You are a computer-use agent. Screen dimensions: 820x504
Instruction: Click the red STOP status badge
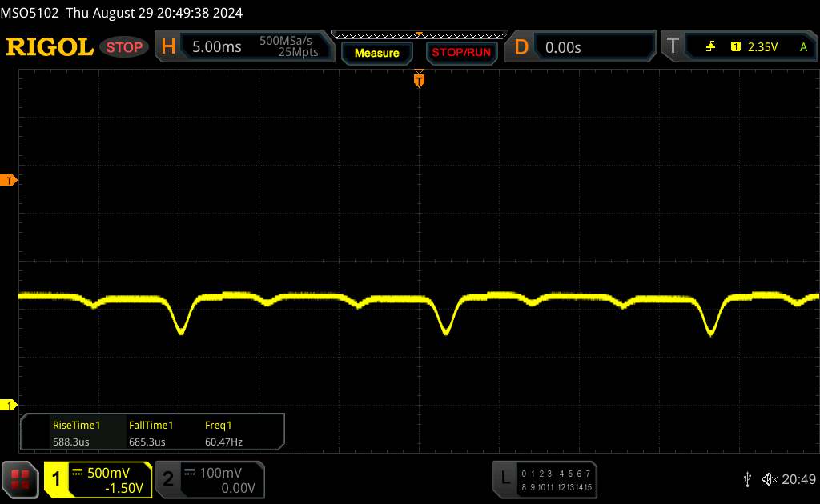click(125, 47)
